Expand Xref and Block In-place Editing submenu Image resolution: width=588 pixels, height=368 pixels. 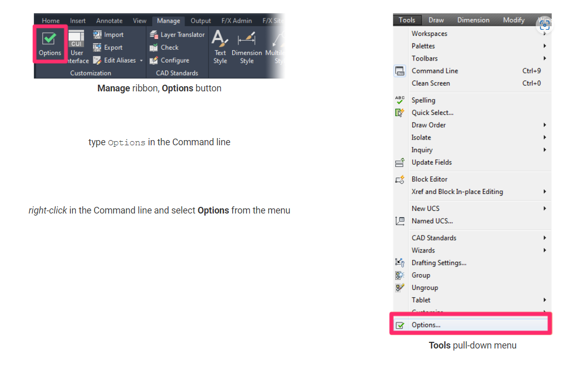[544, 191]
